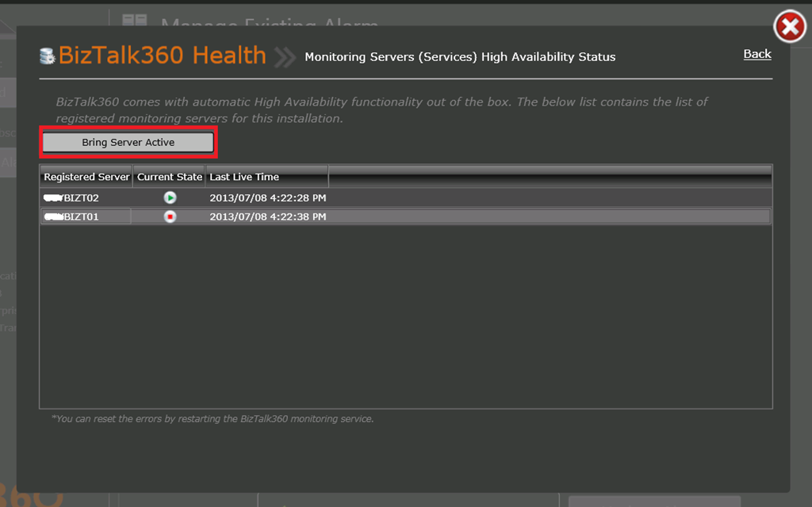Click the BizTalk360 Health database icon
Viewport: 812px width, 507px height.
47,56
